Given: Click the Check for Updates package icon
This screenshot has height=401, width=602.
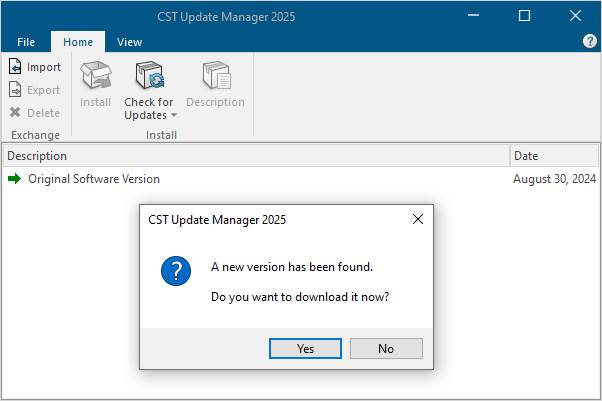Looking at the screenshot, I should coord(150,75).
